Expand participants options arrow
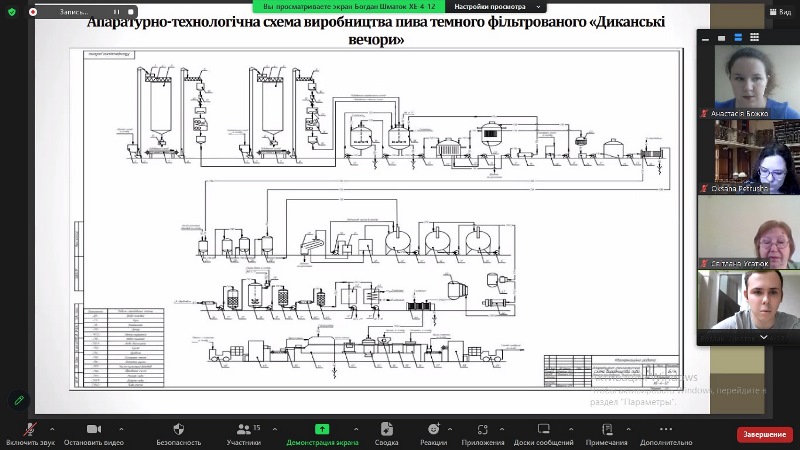 (274, 429)
